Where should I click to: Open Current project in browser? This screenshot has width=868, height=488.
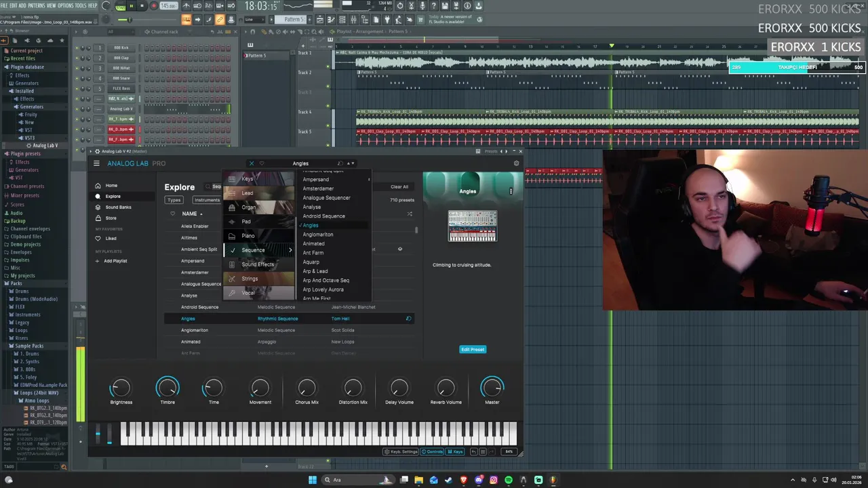[26, 51]
